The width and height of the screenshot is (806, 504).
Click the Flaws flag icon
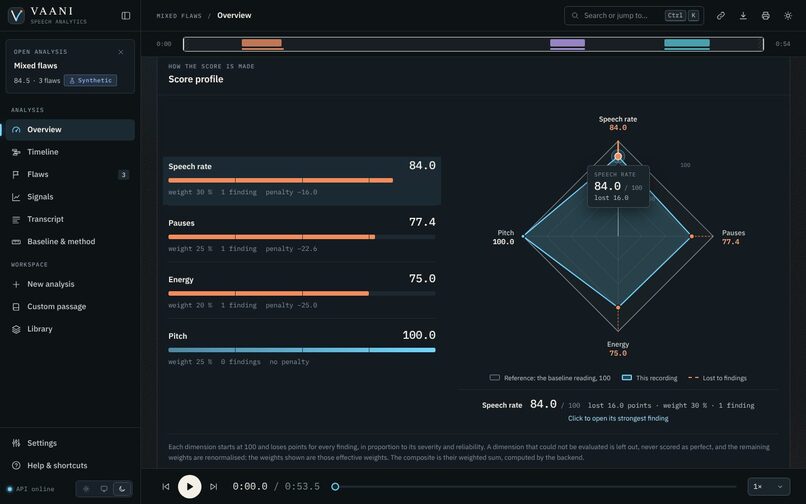click(x=16, y=175)
